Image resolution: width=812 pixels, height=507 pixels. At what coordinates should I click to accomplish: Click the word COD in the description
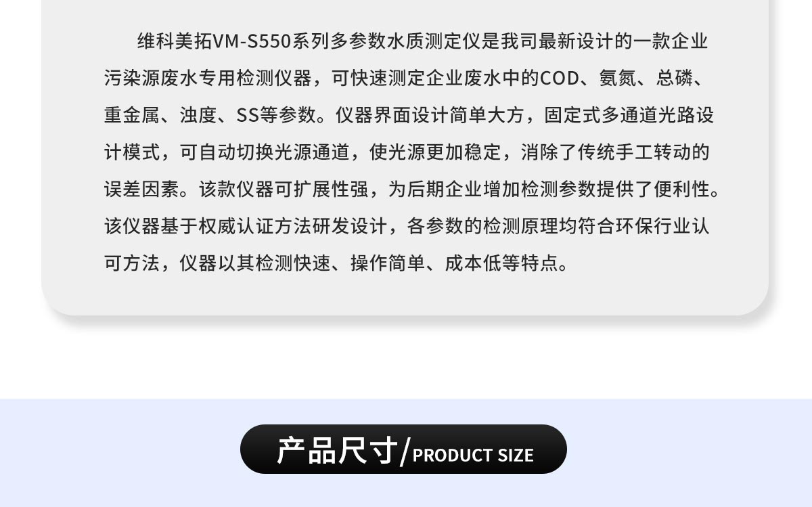(x=560, y=79)
